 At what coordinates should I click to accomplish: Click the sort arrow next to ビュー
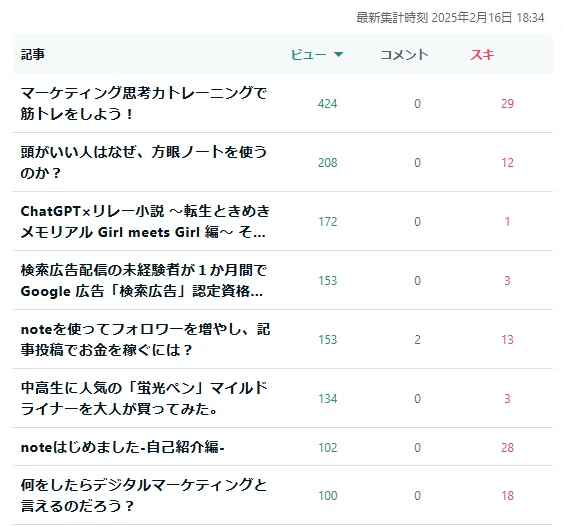[338, 55]
